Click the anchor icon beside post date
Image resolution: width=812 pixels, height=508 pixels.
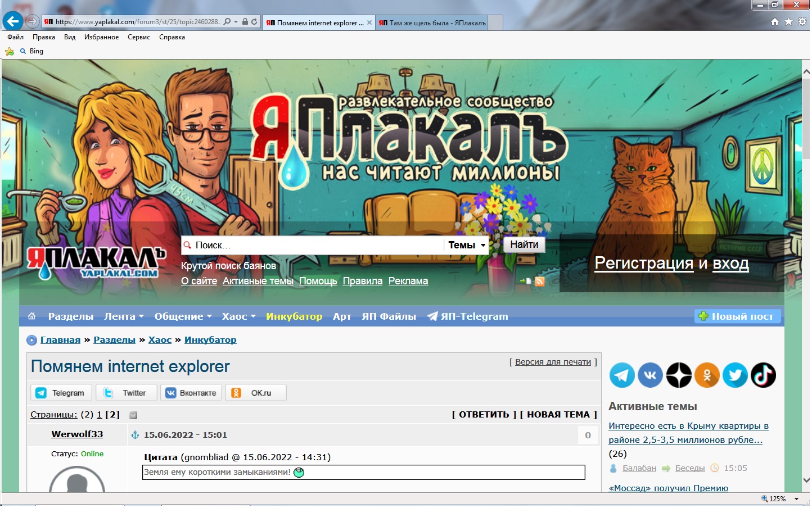pos(135,436)
